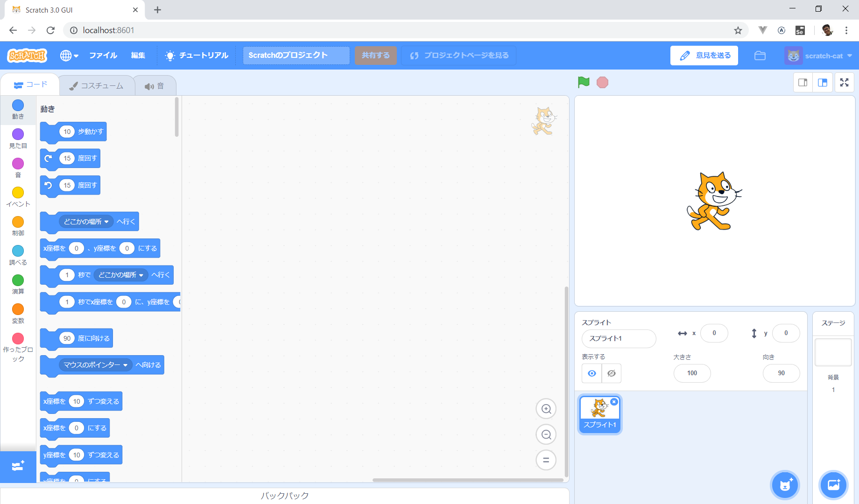This screenshot has width=859, height=504.
Task: Switch to the コード tab
Action: pyautogui.click(x=30, y=85)
